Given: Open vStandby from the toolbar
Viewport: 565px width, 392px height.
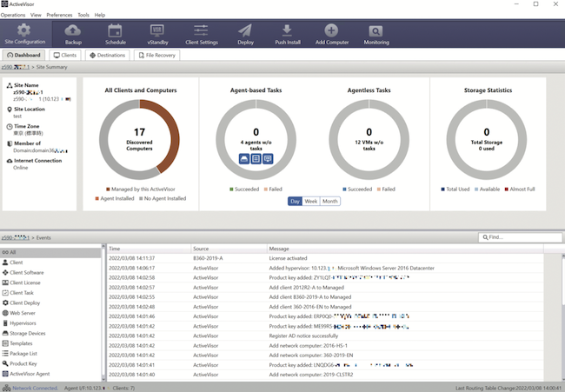Looking at the screenshot, I should point(157,35).
